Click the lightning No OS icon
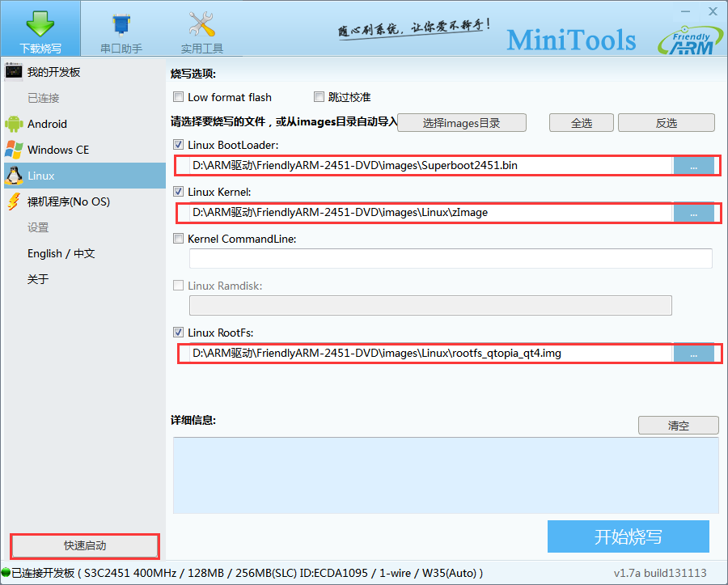The image size is (728, 585). pyautogui.click(x=14, y=201)
